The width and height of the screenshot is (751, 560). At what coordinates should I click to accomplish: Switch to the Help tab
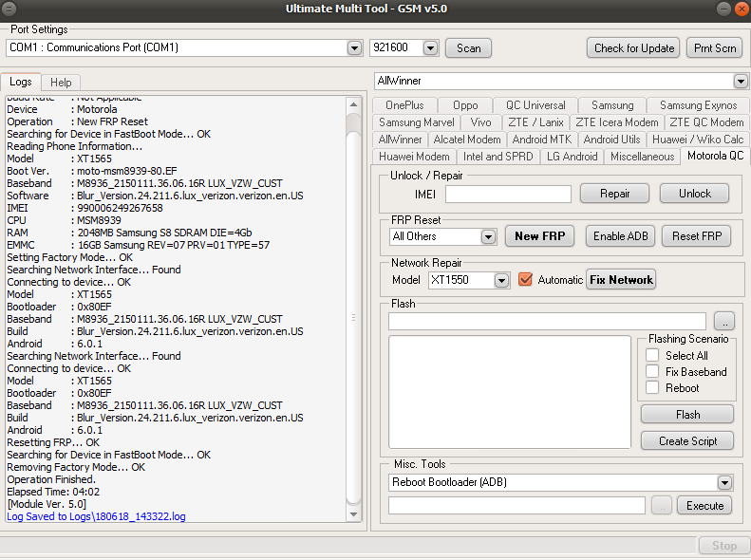(x=61, y=83)
